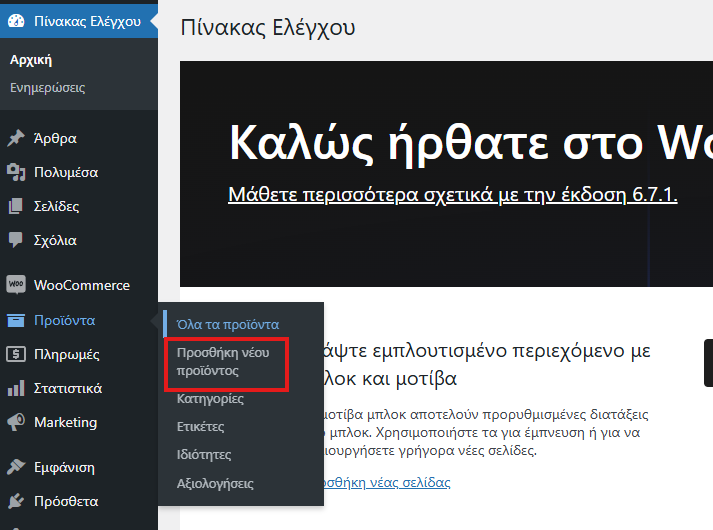The width and height of the screenshot is (713, 530).
Task: Choose Προσθήκη νέου προϊόντος in flyout
Action: 223,362
